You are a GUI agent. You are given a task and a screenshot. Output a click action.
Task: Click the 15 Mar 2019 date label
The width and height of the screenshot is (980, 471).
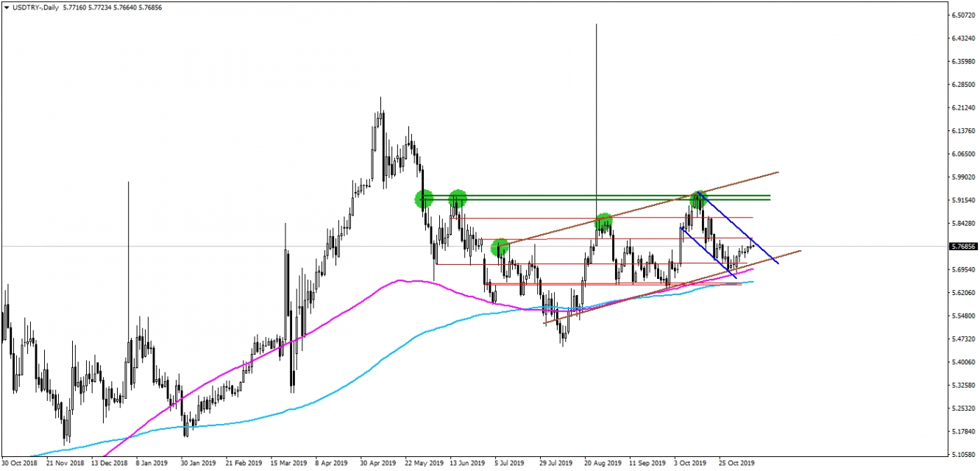288,464
